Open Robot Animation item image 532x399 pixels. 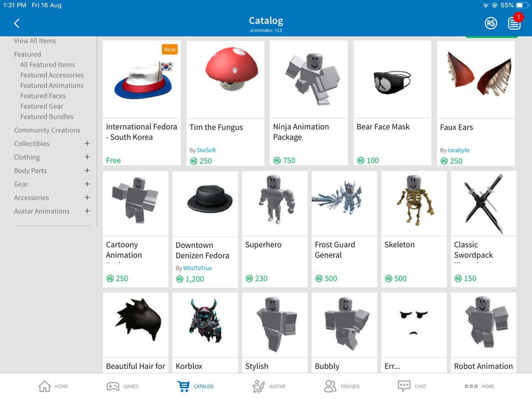coord(484,325)
